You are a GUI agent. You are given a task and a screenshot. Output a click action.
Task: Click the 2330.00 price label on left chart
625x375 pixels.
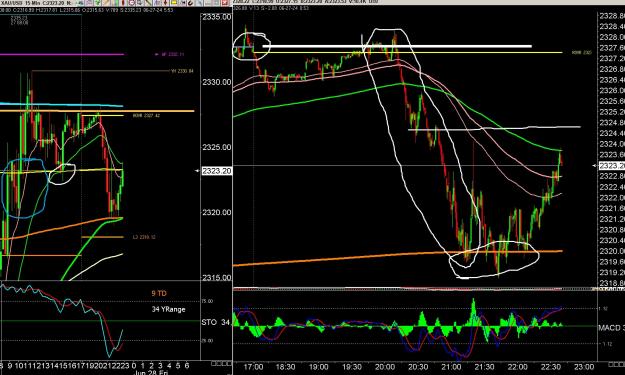(216, 82)
